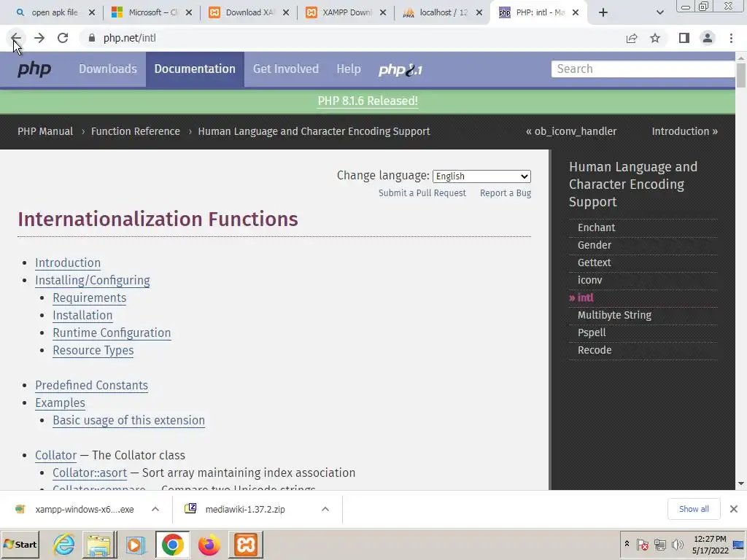Click the browser forward arrow

[39, 38]
